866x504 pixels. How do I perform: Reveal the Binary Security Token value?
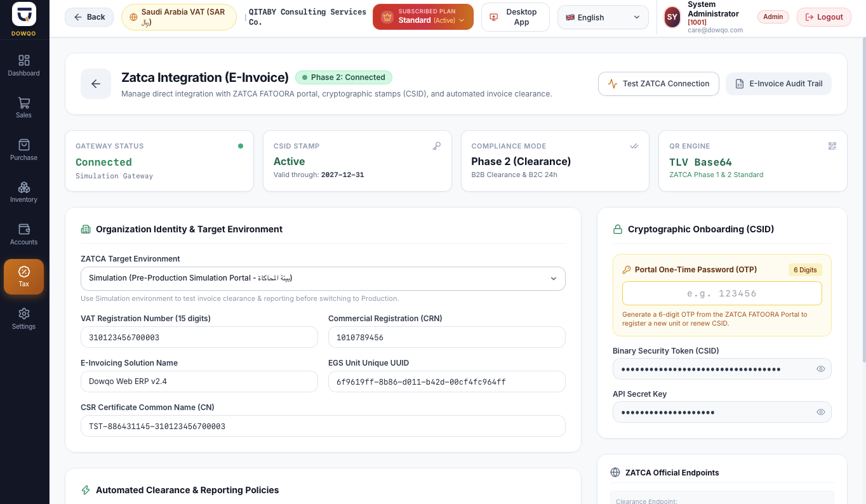[820, 369]
